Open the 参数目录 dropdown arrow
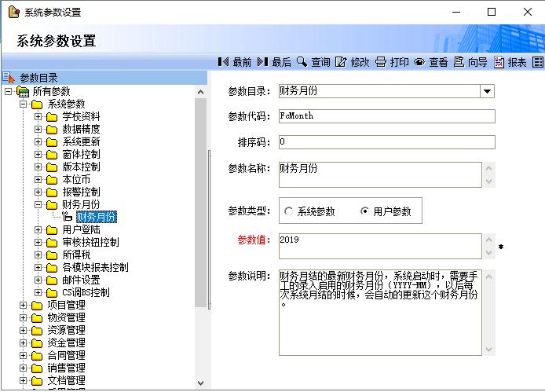545x392 pixels. (x=488, y=91)
